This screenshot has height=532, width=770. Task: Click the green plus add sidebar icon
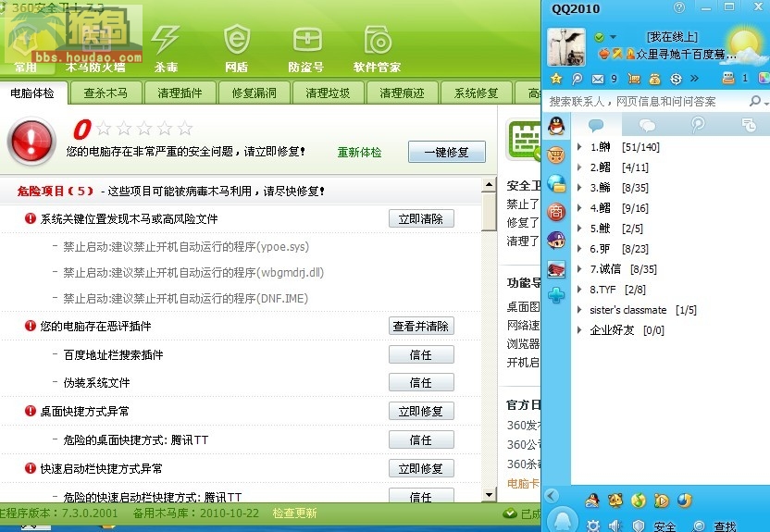point(556,295)
